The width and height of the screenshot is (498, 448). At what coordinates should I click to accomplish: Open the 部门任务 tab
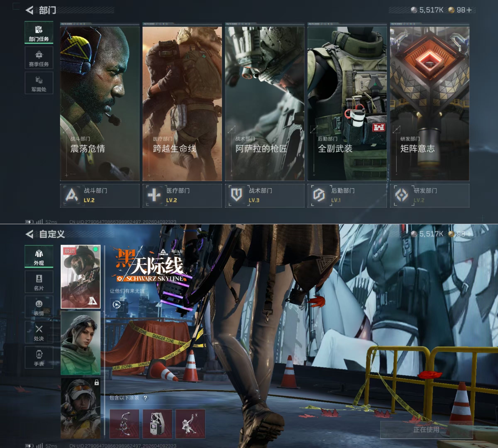pyautogui.click(x=39, y=33)
